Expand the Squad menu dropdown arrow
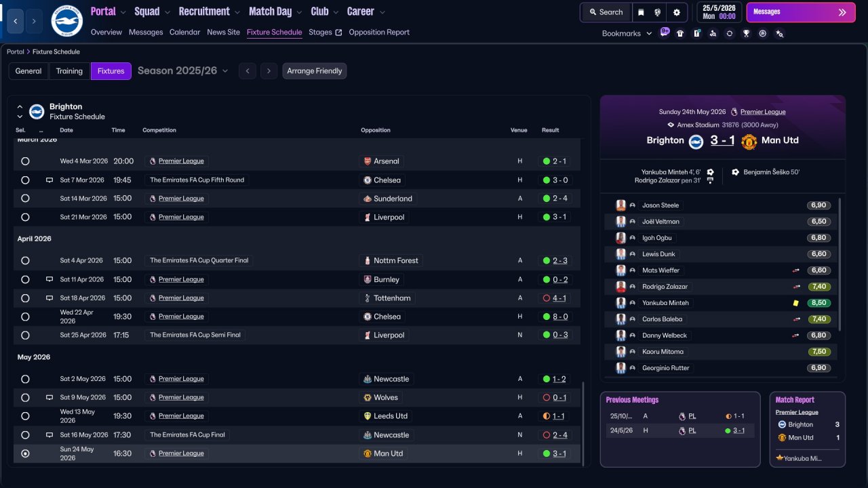This screenshot has height=488, width=868. pos(167,12)
